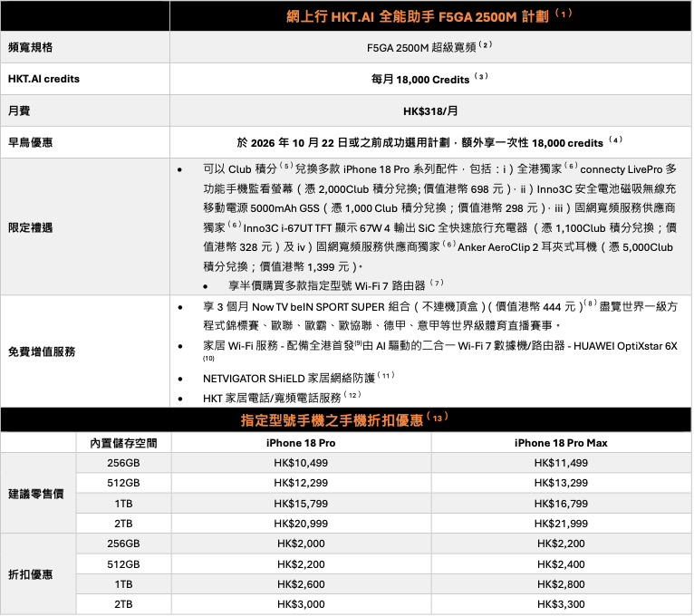
Task: Click the 'HK$15,799' price cell
Action: point(301,504)
